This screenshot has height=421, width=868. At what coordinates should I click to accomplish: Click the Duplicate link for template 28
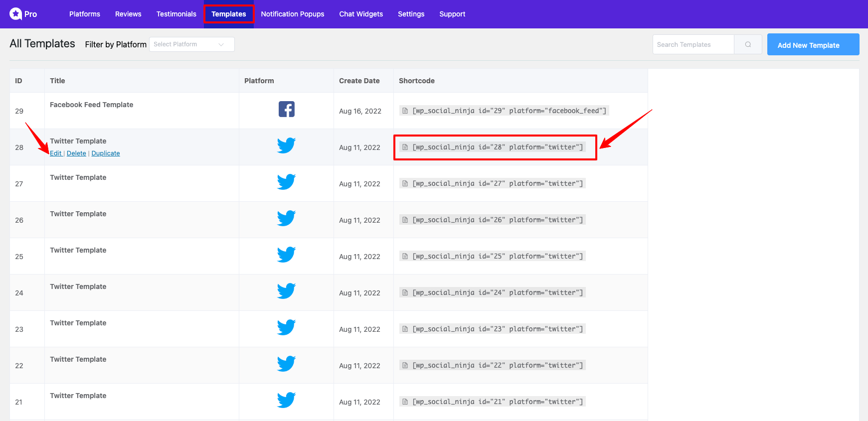[106, 153]
